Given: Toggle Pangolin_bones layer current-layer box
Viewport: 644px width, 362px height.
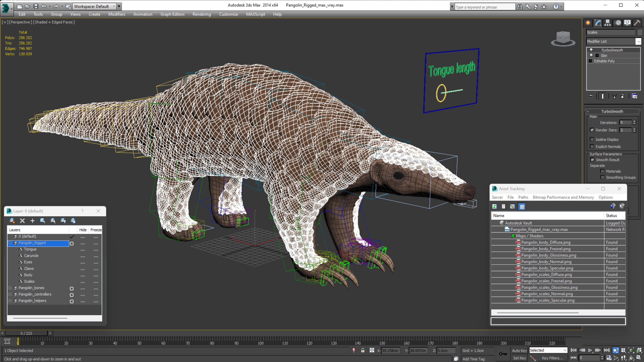Looking at the screenshot, I should point(72,288).
